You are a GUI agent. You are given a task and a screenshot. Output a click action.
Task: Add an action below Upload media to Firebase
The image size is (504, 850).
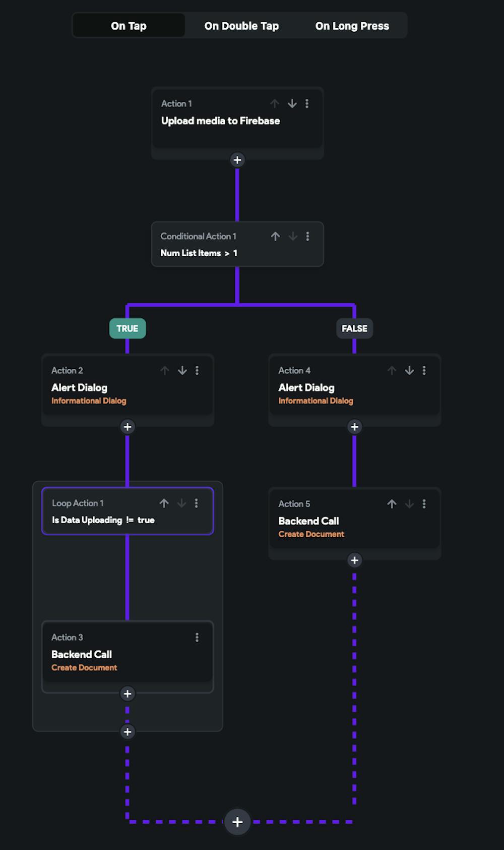237,160
